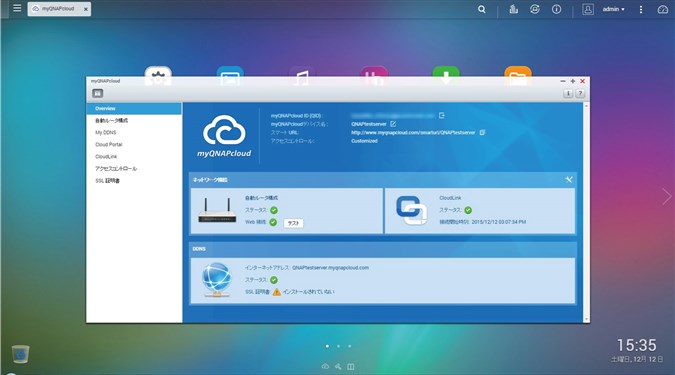The image size is (675, 375).
Task: Toggle the sidebar panel icon in toolbar
Action: pyautogui.click(x=98, y=93)
